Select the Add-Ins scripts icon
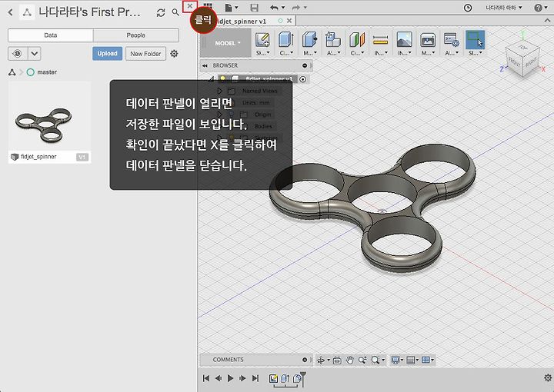Screen dimensions: 554x392 pyautogui.click(x=451, y=39)
